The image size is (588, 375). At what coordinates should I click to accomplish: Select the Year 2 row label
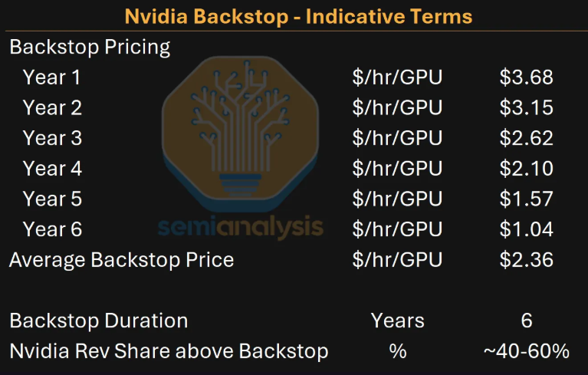(x=52, y=107)
